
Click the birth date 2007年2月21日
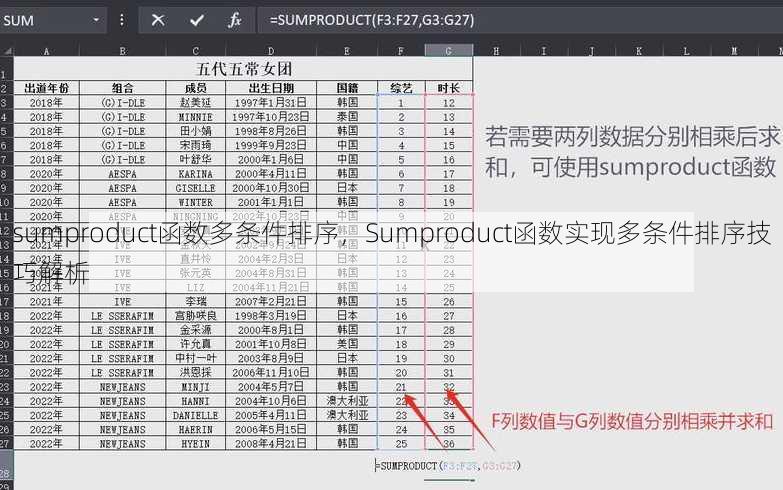tap(271, 302)
